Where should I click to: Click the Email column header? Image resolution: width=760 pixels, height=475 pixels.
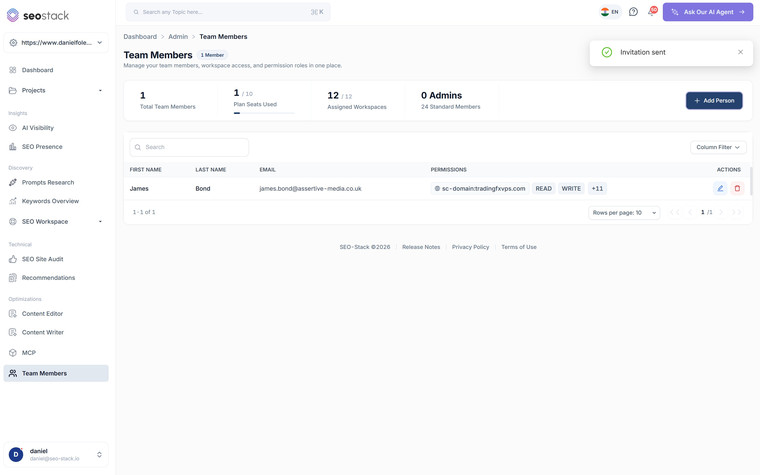point(268,170)
